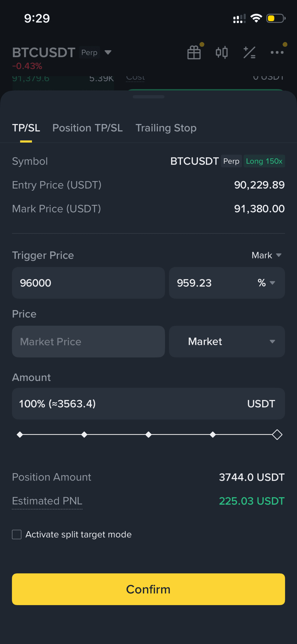Open the percent unit dropdown

[x=267, y=283]
